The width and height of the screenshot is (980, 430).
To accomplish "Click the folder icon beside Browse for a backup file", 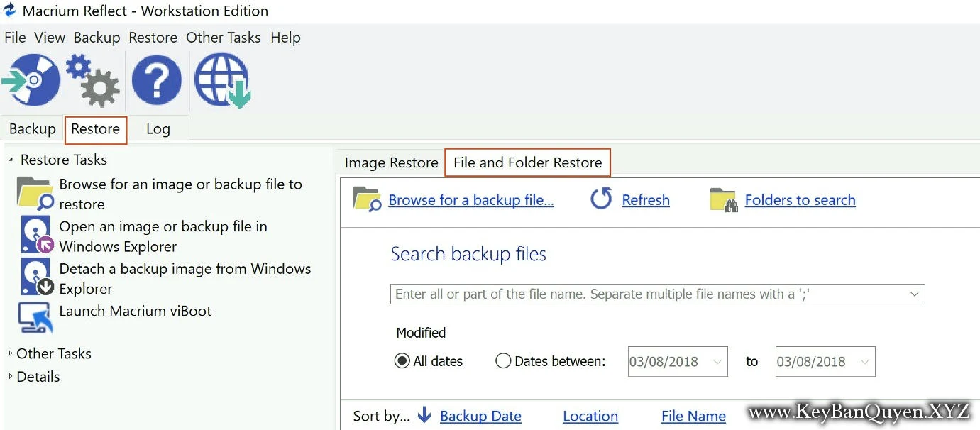I will coord(368,200).
